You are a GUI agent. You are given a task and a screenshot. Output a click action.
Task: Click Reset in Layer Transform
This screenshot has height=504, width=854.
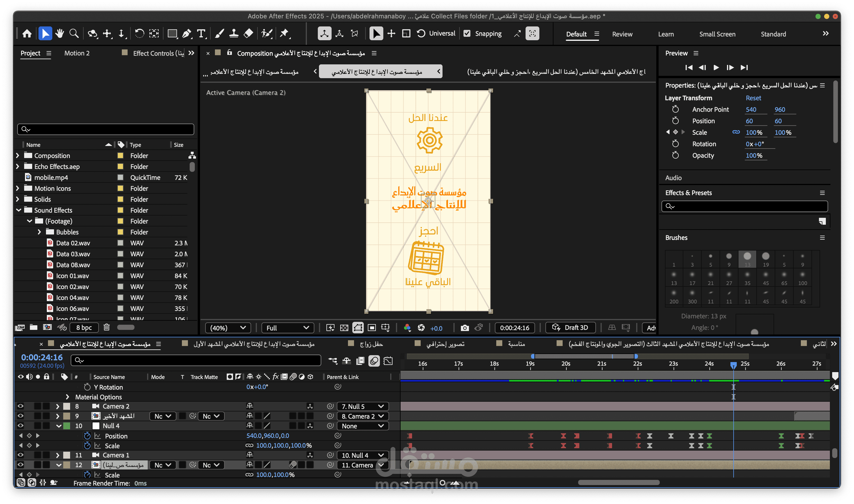pos(753,98)
